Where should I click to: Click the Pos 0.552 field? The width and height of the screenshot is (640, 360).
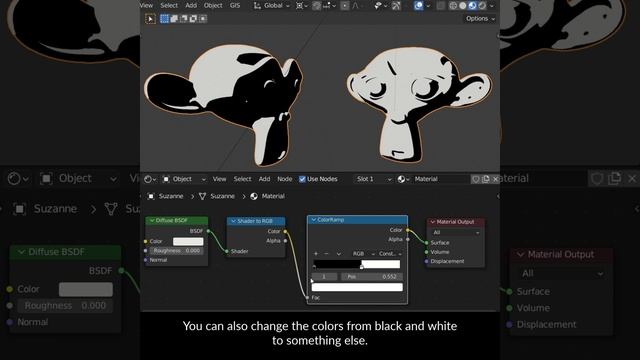click(372, 277)
